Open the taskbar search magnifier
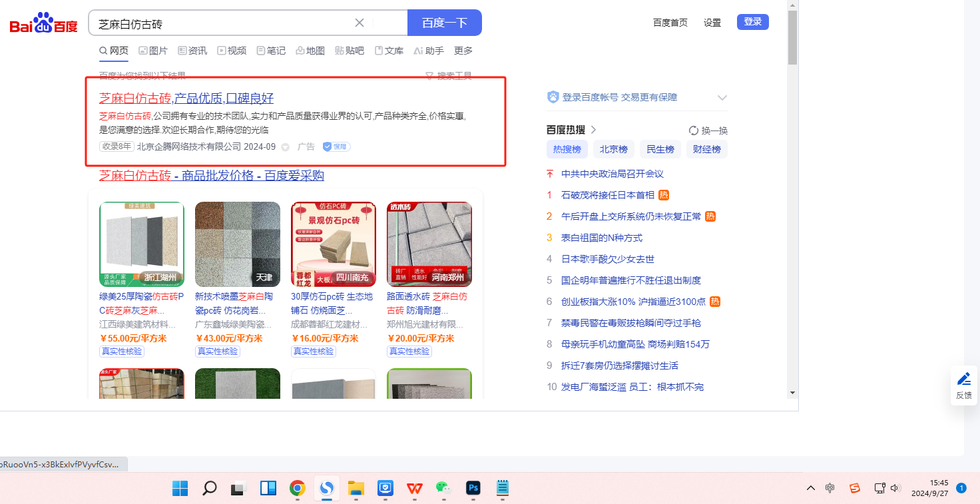This screenshot has width=980, height=504. point(209,488)
